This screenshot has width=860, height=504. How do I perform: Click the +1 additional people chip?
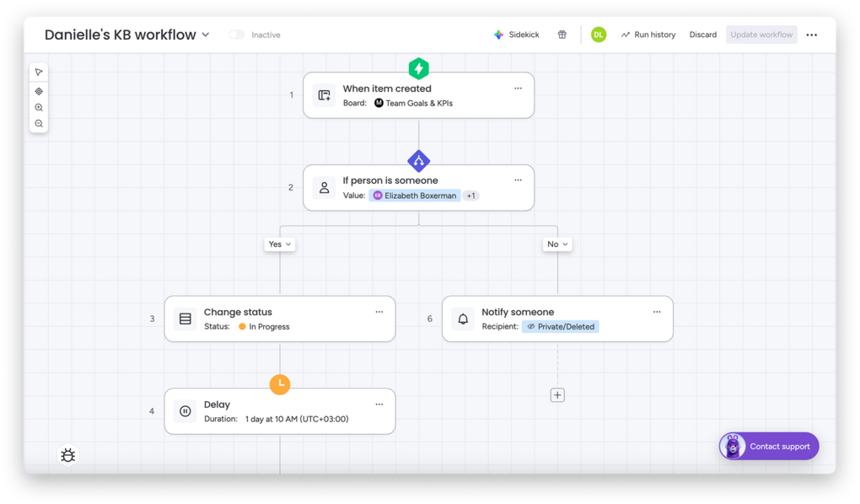470,196
